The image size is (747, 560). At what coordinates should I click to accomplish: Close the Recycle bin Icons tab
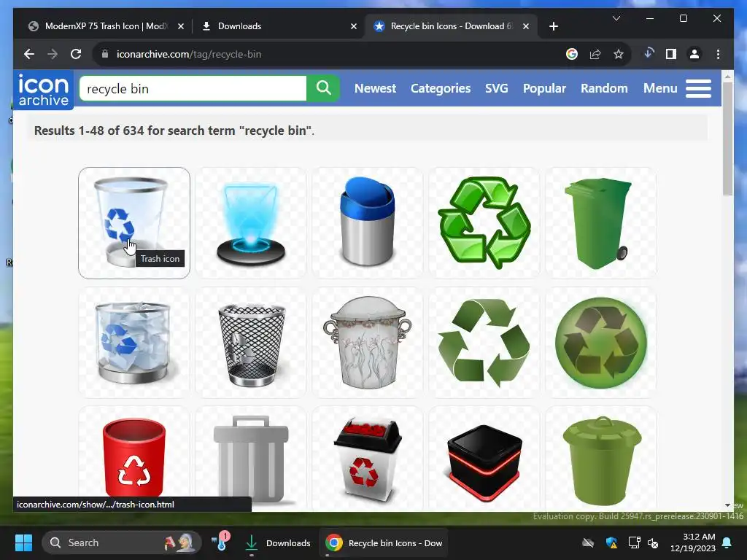click(x=525, y=26)
